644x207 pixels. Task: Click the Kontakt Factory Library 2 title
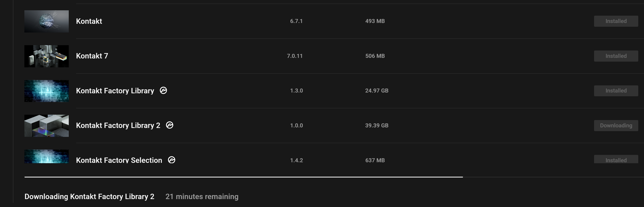(x=118, y=125)
